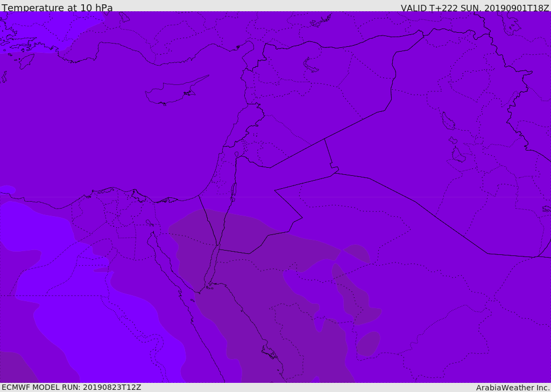
Task: Click the 'Temperature at 10 hPa' title text
Action: click(57, 8)
